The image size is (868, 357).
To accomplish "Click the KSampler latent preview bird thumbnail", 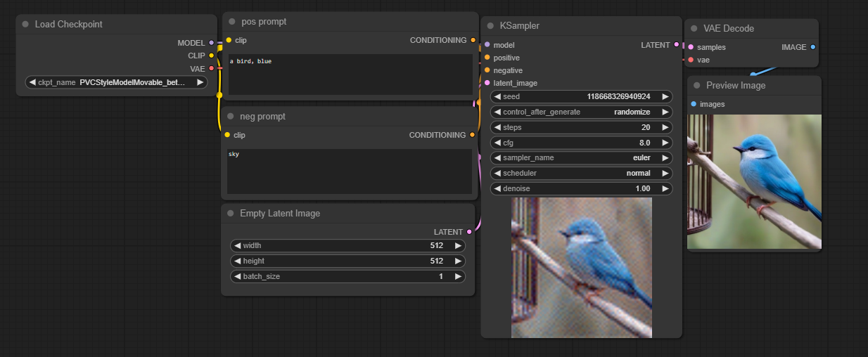I will pyautogui.click(x=582, y=268).
